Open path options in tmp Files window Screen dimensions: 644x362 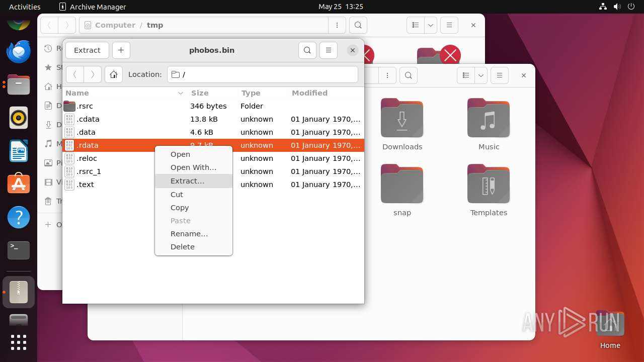click(337, 25)
